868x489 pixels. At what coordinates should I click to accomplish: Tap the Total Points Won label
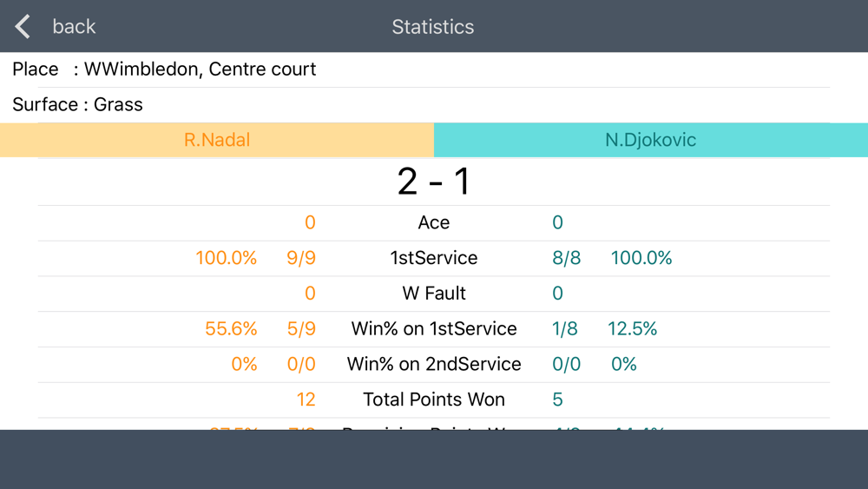click(x=434, y=400)
